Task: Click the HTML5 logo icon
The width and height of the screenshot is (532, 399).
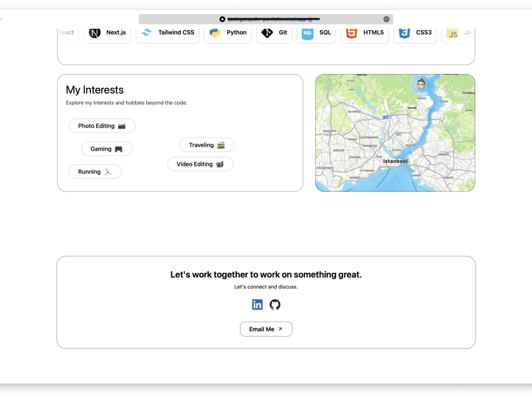Action: pyautogui.click(x=352, y=33)
